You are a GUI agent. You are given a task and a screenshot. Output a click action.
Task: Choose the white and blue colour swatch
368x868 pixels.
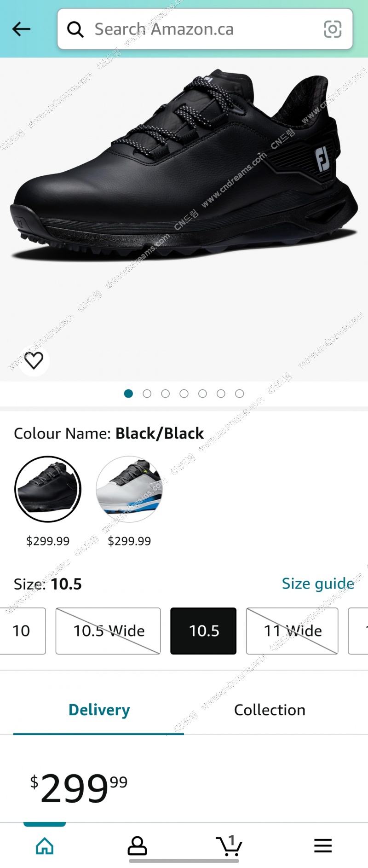(129, 489)
